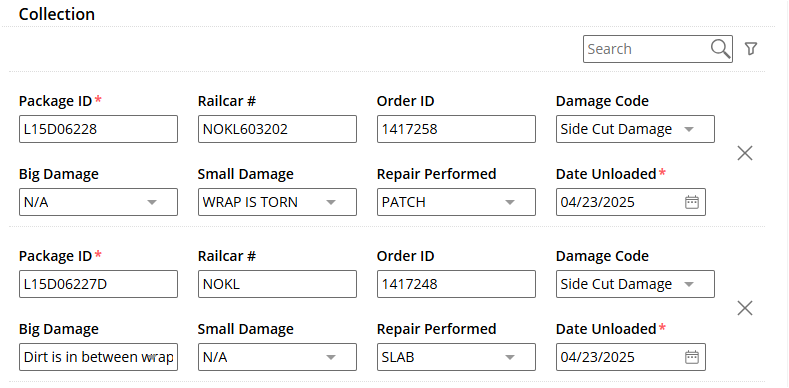Open the filter funnel icon
This screenshot has width=789, height=388.
point(751,49)
